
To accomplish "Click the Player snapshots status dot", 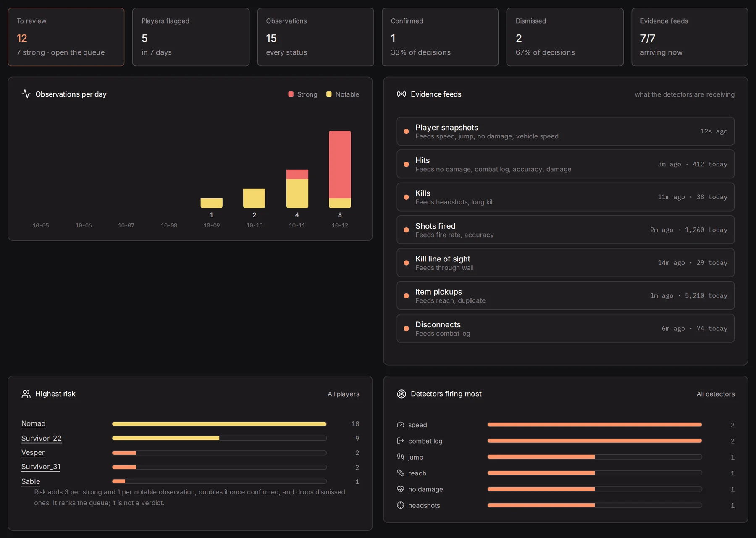I will click(406, 131).
